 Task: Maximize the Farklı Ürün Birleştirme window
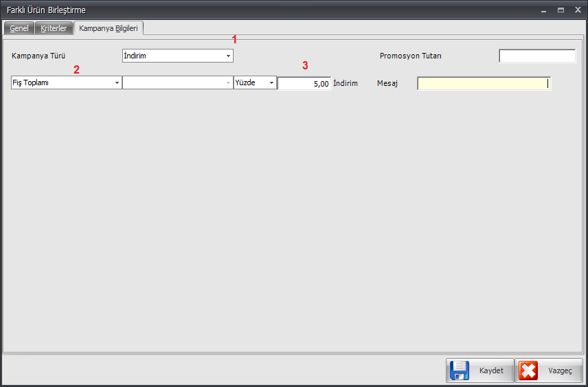tap(561, 10)
